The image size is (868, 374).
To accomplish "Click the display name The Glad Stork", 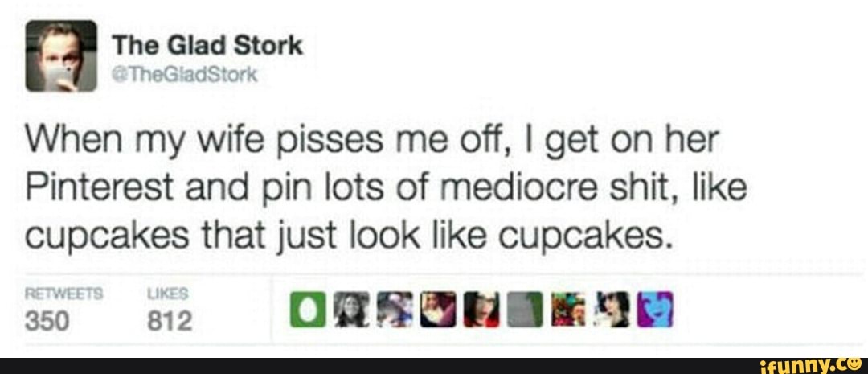I will point(207,45).
